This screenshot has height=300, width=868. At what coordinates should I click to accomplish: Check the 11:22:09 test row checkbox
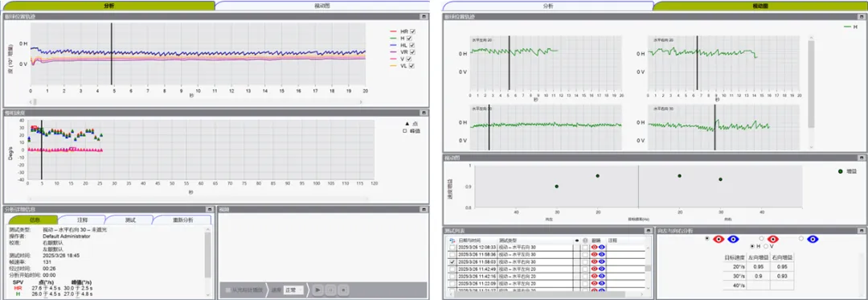click(x=453, y=283)
